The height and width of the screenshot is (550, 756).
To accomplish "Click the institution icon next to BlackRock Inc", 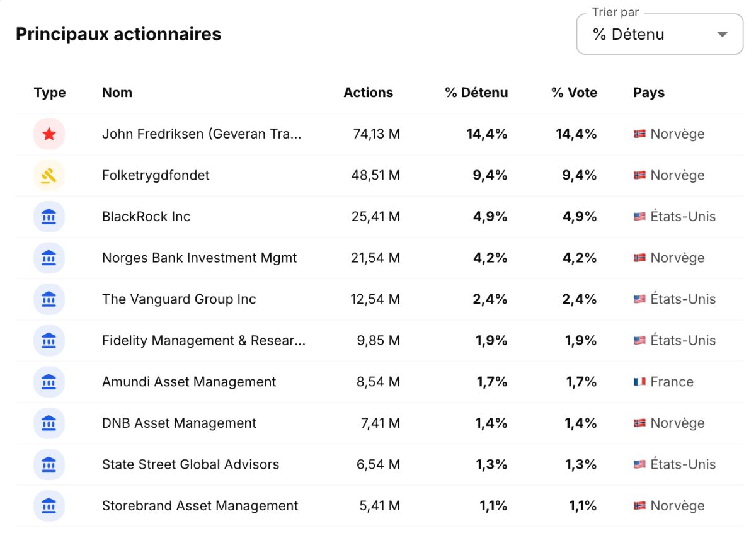I will tap(49, 217).
